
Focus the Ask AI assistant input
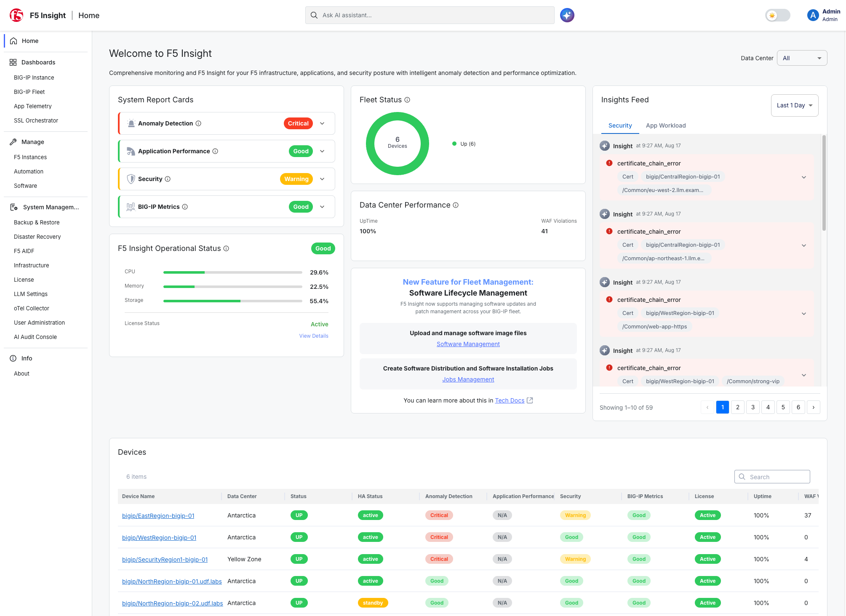click(430, 15)
